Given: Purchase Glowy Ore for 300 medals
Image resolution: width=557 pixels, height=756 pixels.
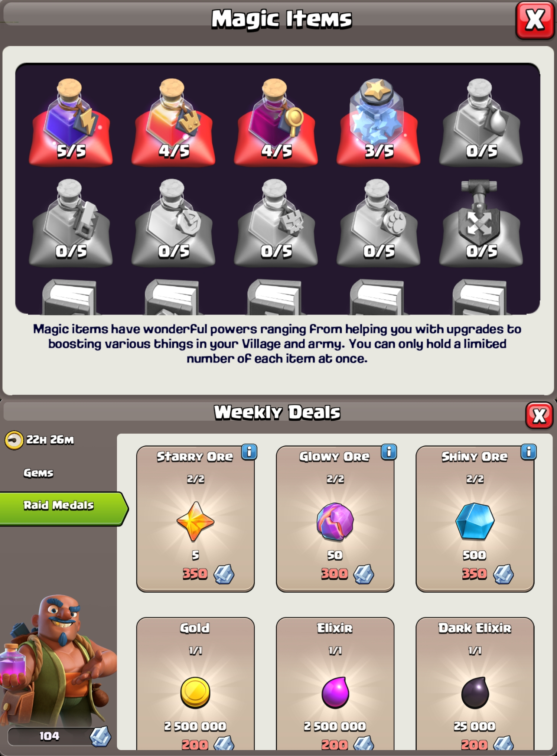Looking at the screenshot, I should (x=335, y=519).
